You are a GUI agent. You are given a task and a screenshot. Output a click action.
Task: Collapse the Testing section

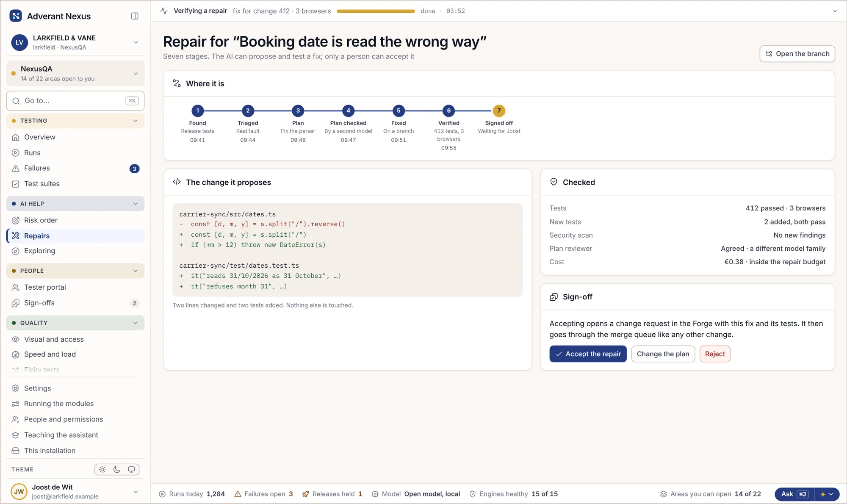pyautogui.click(x=75, y=121)
